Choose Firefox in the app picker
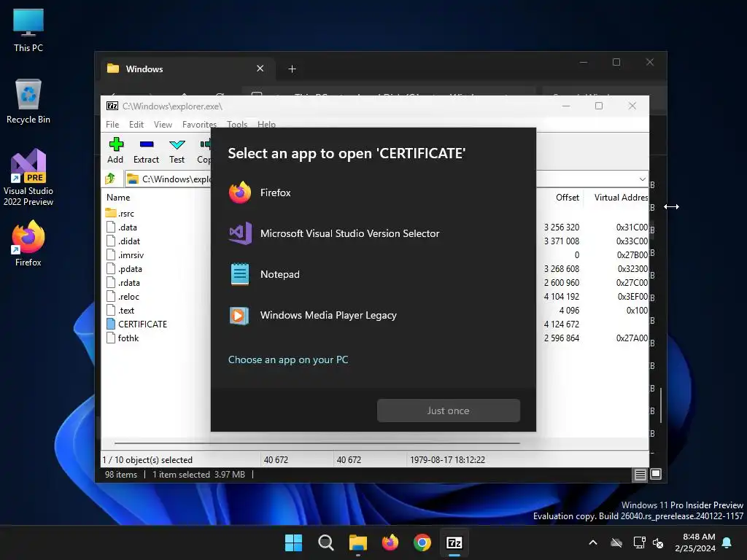The height and width of the screenshot is (560, 747). click(373, 192)
